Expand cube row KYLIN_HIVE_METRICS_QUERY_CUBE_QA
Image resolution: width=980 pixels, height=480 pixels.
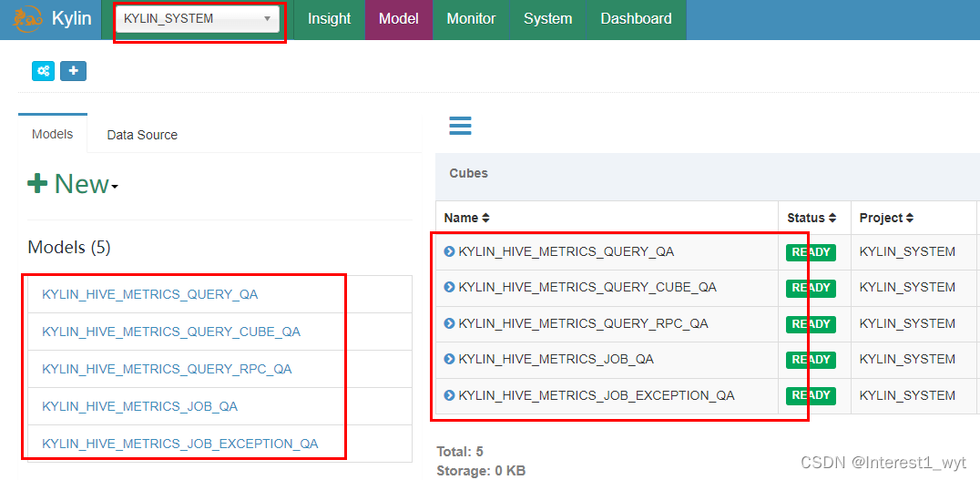click(449, 288)
